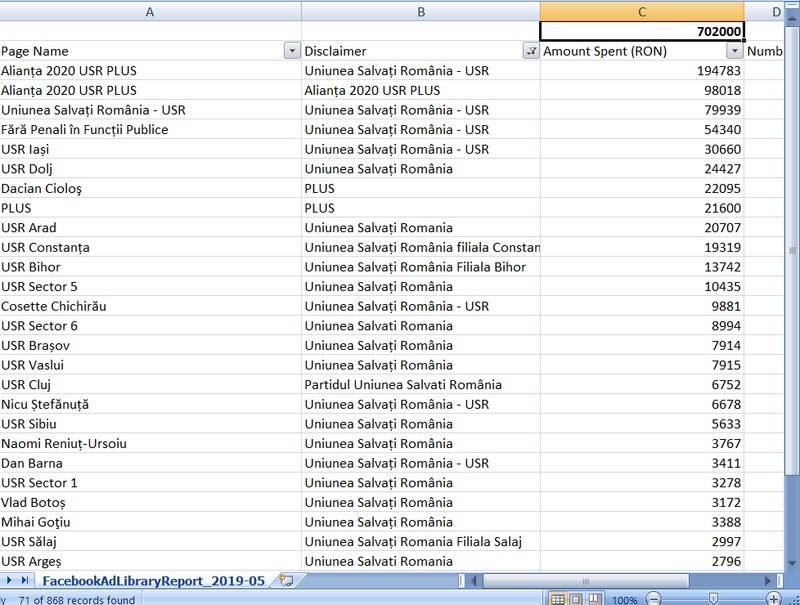Click the zoom in plus button
This screenshot has height=605, width=800.
click(x=774, y=599)
